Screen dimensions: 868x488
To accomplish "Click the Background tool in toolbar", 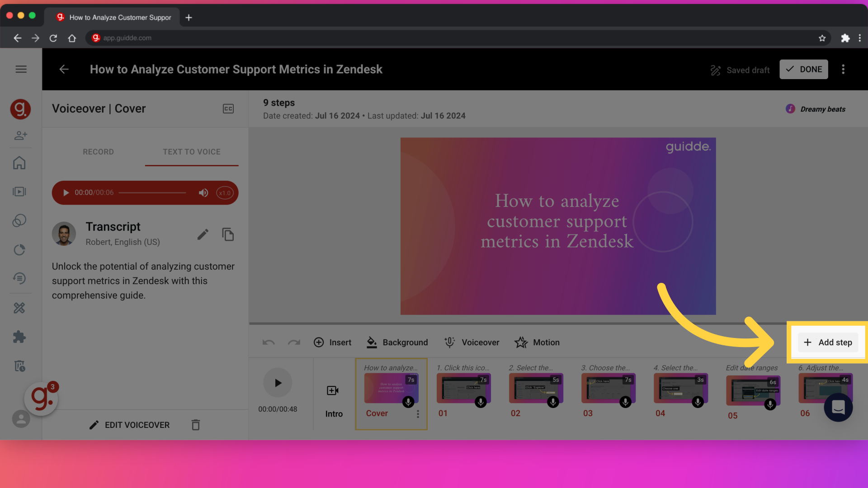I will pyautogui.click(x=398, y=342).
